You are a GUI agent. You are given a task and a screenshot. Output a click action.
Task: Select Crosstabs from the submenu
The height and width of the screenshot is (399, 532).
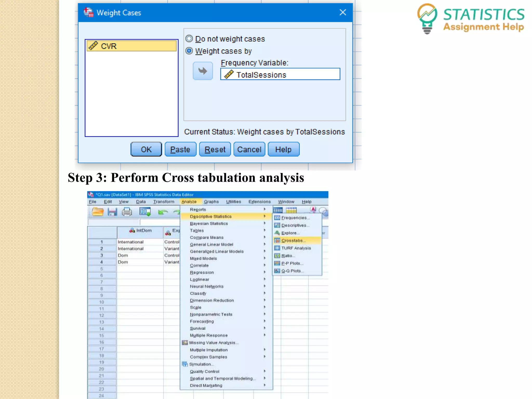tap(297, 241)
